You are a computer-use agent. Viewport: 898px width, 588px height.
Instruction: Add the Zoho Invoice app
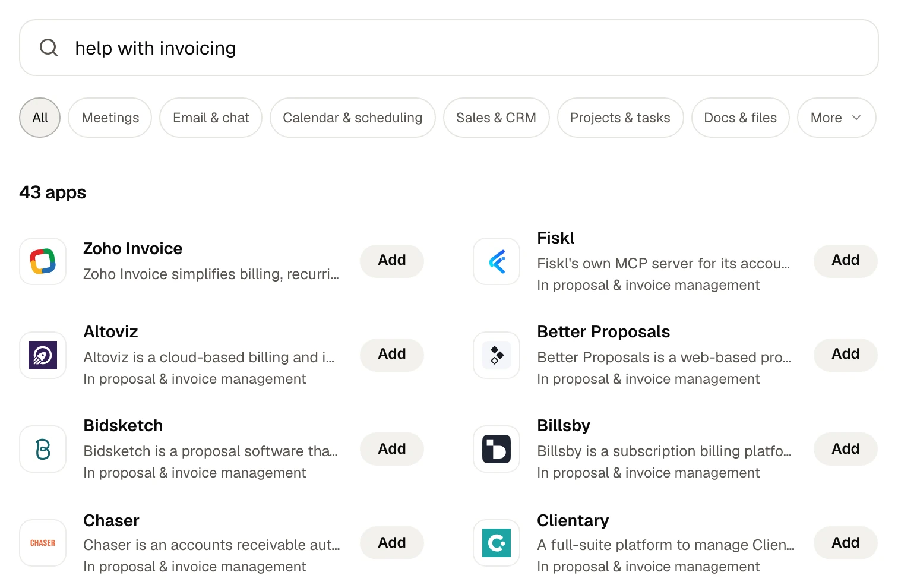click(392, 260)
